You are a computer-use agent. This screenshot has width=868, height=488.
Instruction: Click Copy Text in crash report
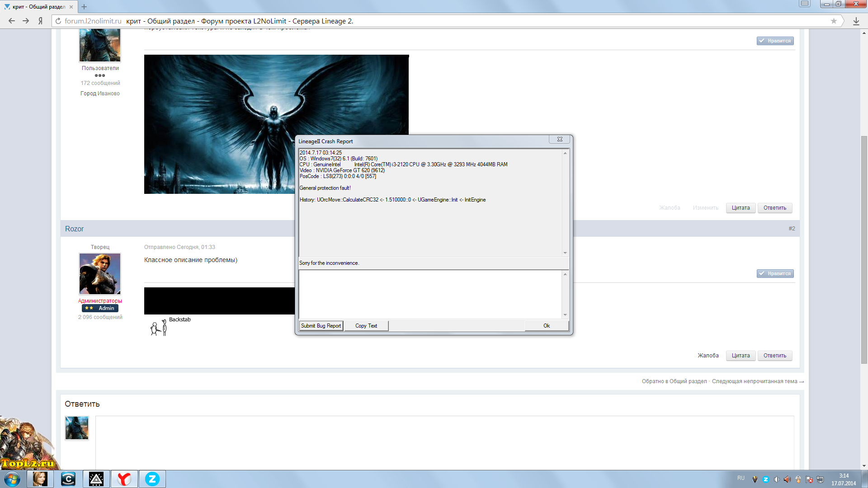click(x=366, y=326)
